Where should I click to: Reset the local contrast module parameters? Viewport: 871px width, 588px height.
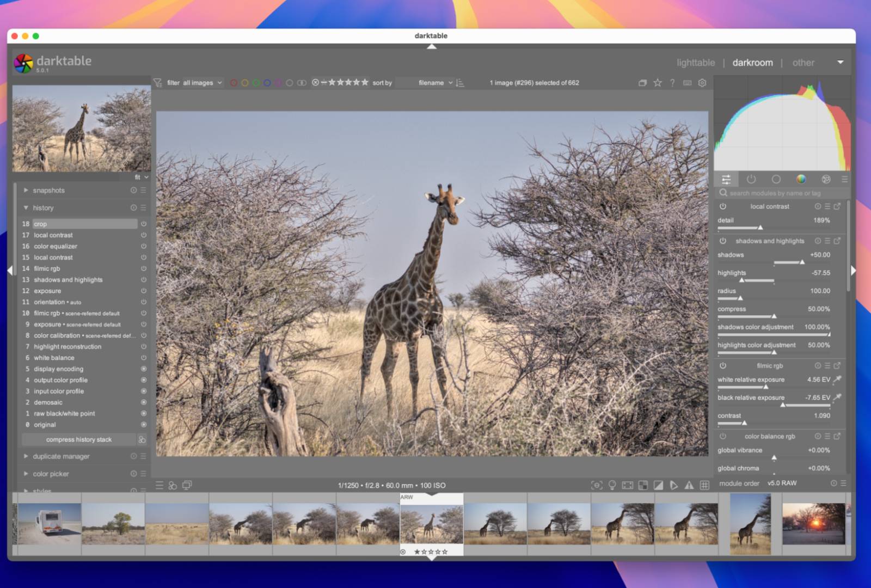coord(818,206)
